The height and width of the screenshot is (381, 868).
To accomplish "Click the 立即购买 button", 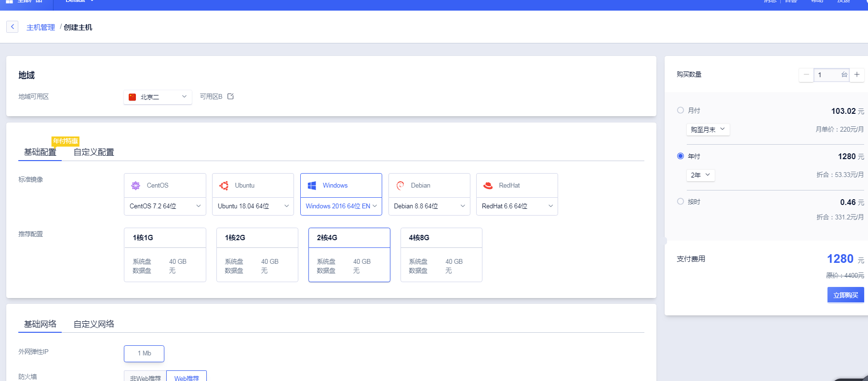I will coord(846,295).
